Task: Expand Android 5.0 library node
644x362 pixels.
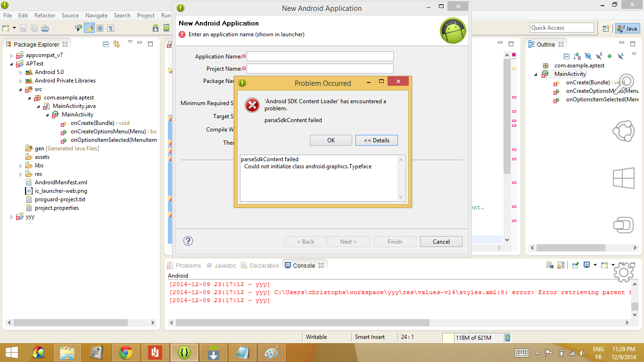Action: [x=20, y=72]
